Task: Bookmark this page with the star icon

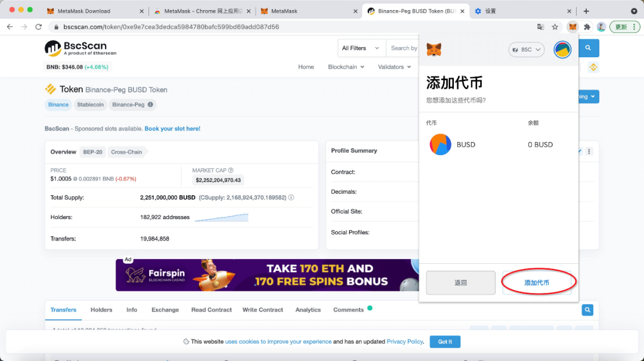Action: point(555,27)
